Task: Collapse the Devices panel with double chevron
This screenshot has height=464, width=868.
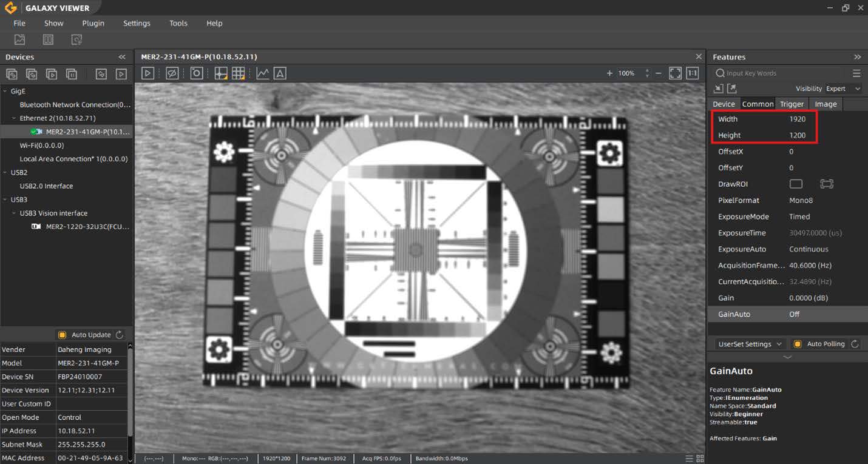Action: pyautogui.click(x=122, y=57)
